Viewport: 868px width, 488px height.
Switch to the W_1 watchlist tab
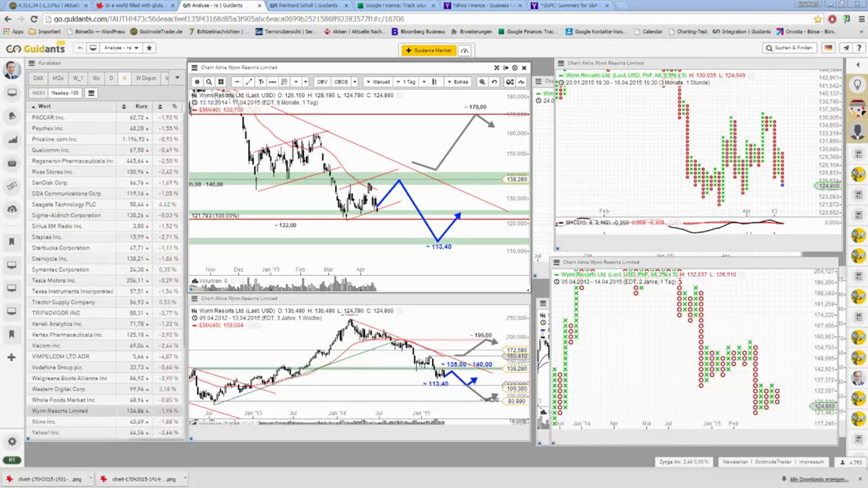click(78, 78)
